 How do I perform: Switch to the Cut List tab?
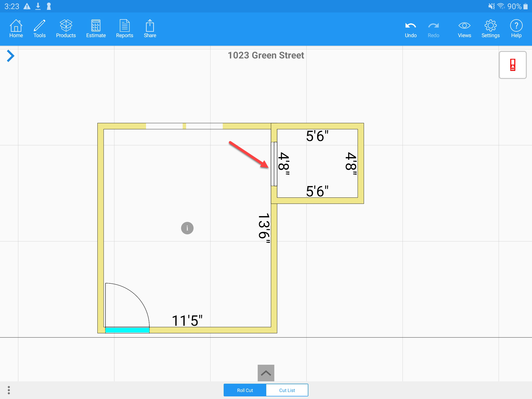pyautogui.click(x=287, y=390)
